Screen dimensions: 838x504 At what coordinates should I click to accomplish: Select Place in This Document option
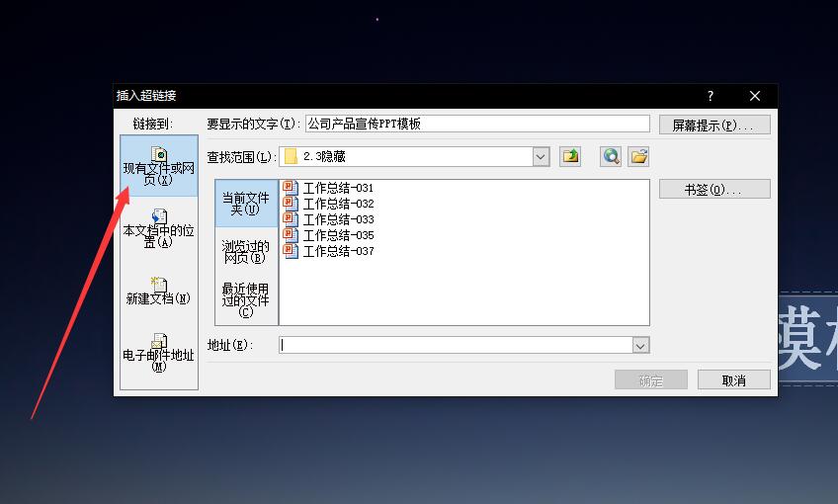tap(159, 228)
